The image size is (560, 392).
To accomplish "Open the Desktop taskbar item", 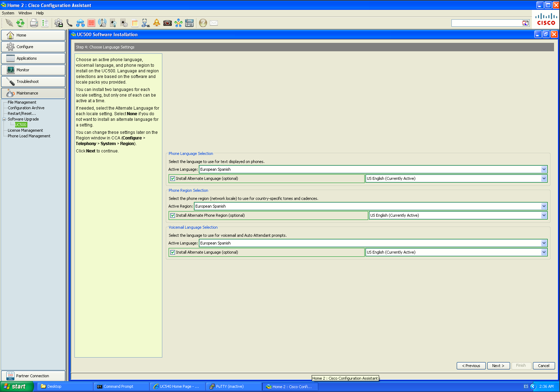I will point(65,386).
